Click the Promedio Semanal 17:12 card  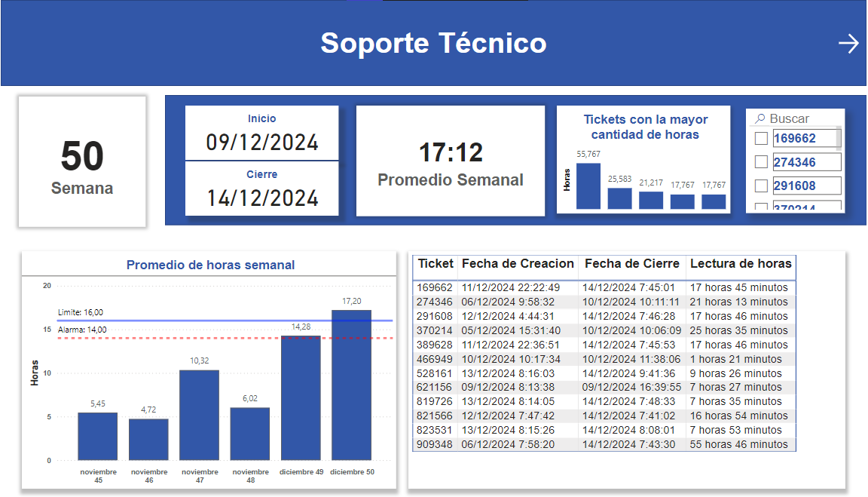pos(450,161)
